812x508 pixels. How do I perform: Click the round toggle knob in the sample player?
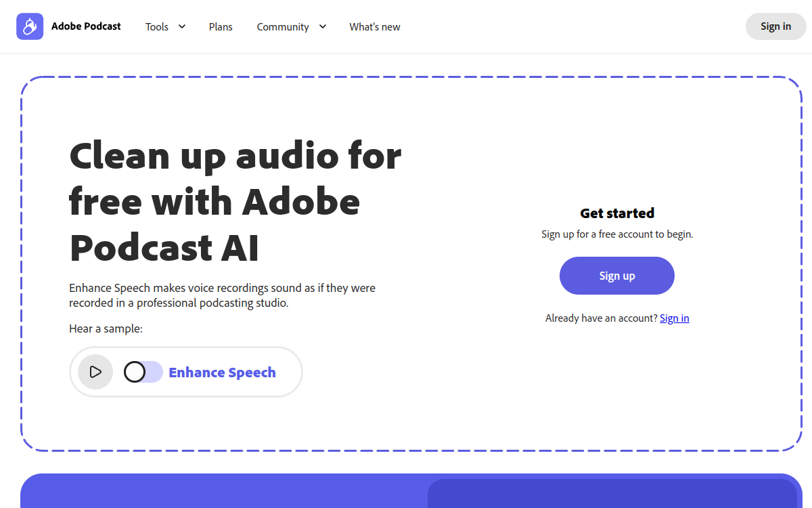(x=133, y=372)
